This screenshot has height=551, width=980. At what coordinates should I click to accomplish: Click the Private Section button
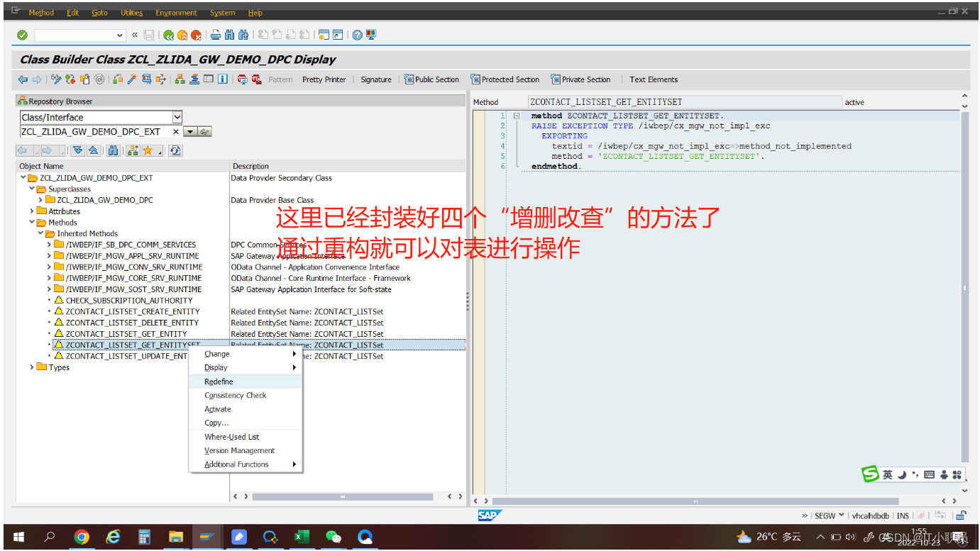(x=580, y=79)
